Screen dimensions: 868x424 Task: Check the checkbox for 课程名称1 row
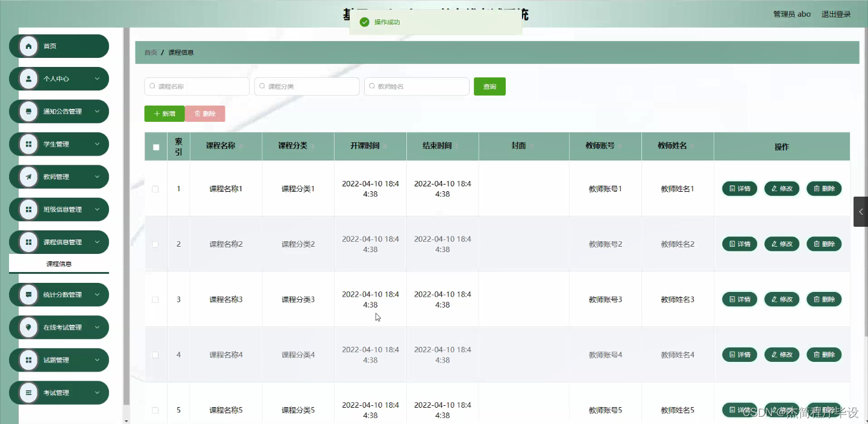[156, 188]
